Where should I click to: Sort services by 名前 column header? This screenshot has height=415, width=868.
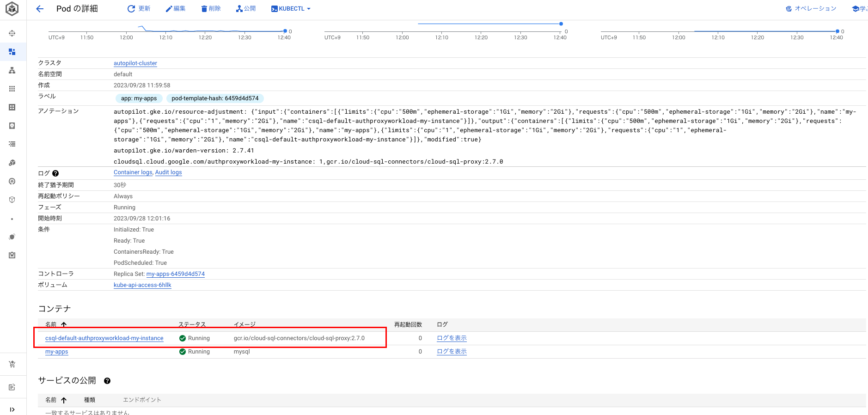coord(56,400)
